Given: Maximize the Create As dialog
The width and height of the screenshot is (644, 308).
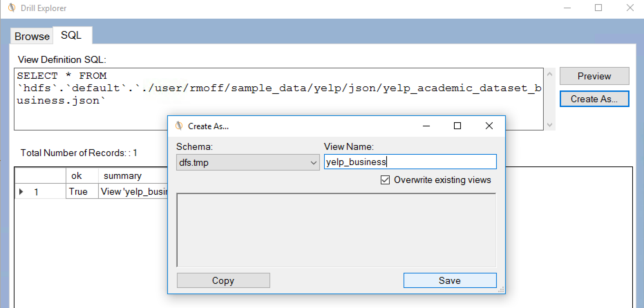Looking at the screenshot, I should coord(457,126).
